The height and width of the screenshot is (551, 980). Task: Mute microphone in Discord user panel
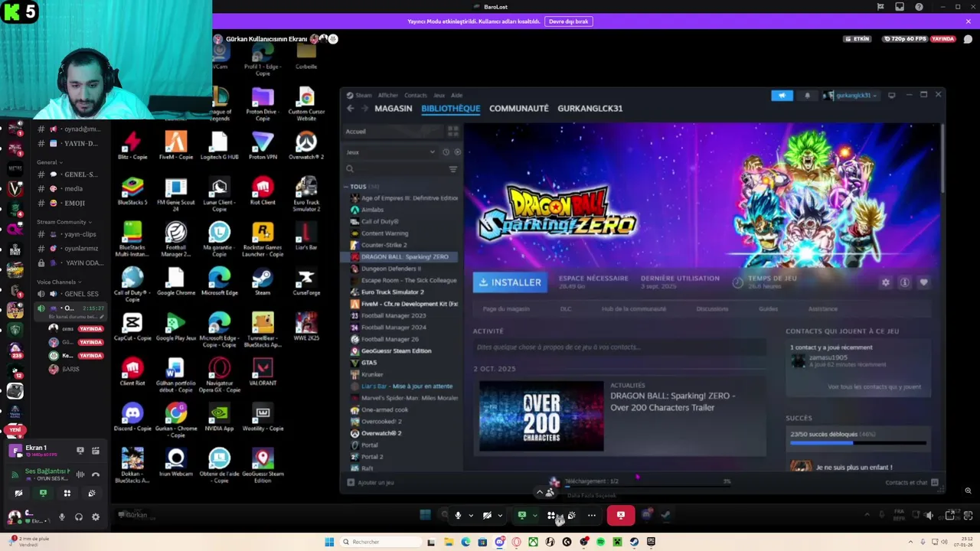62,517
